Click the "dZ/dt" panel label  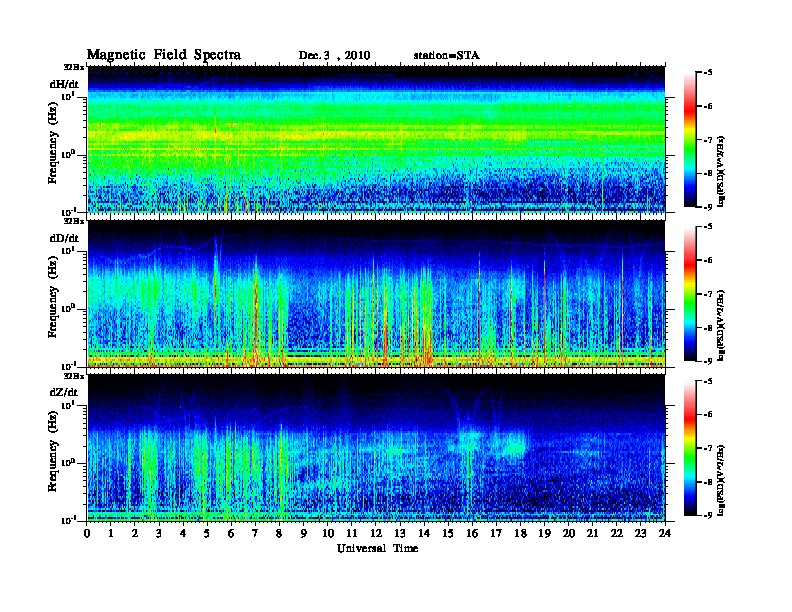coord(64,392)
